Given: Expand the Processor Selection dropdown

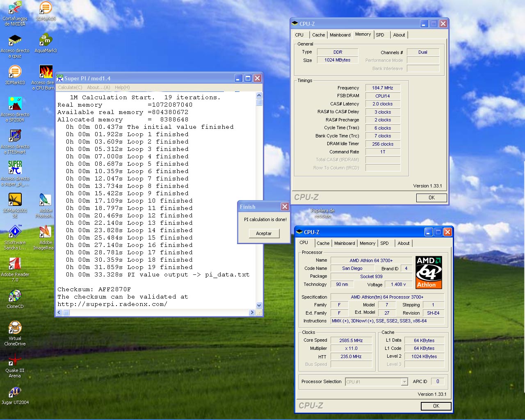Looking at the screenshot, I should point(404,382).
